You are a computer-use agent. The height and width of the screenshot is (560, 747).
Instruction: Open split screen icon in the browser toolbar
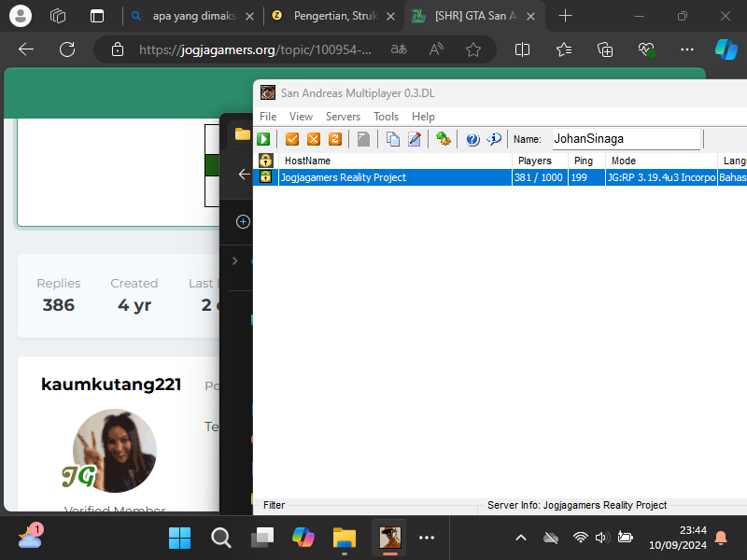click(522, 49)
